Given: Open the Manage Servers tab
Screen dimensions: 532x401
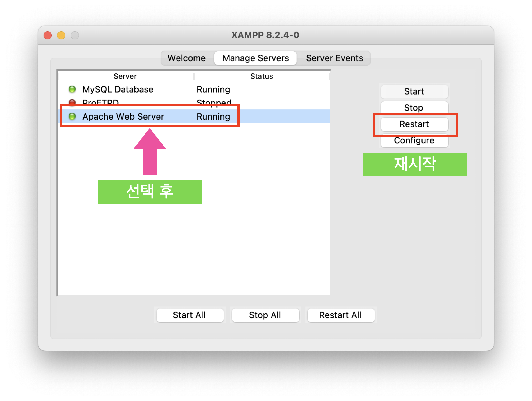Looking at the screenshot, I should click(255, 58).
